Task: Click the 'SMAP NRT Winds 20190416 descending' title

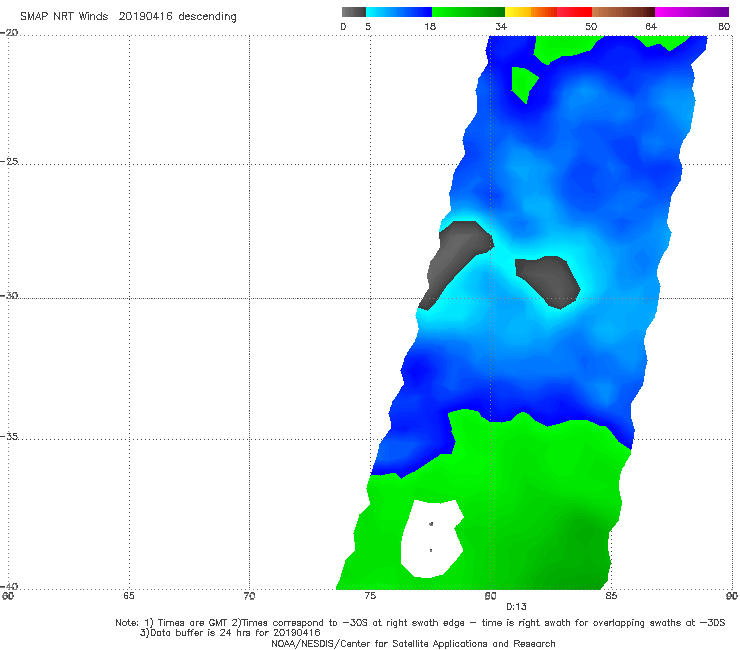Action: click(x=128, y=17)
